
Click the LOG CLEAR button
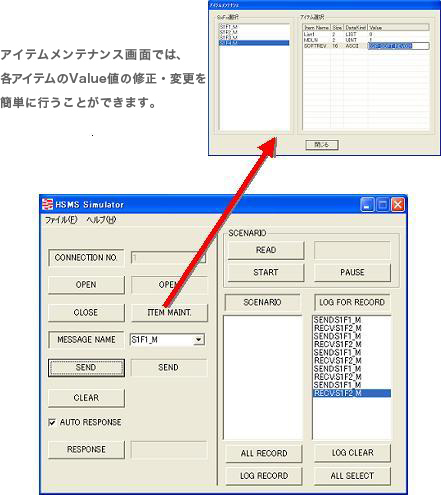(352, 453)
